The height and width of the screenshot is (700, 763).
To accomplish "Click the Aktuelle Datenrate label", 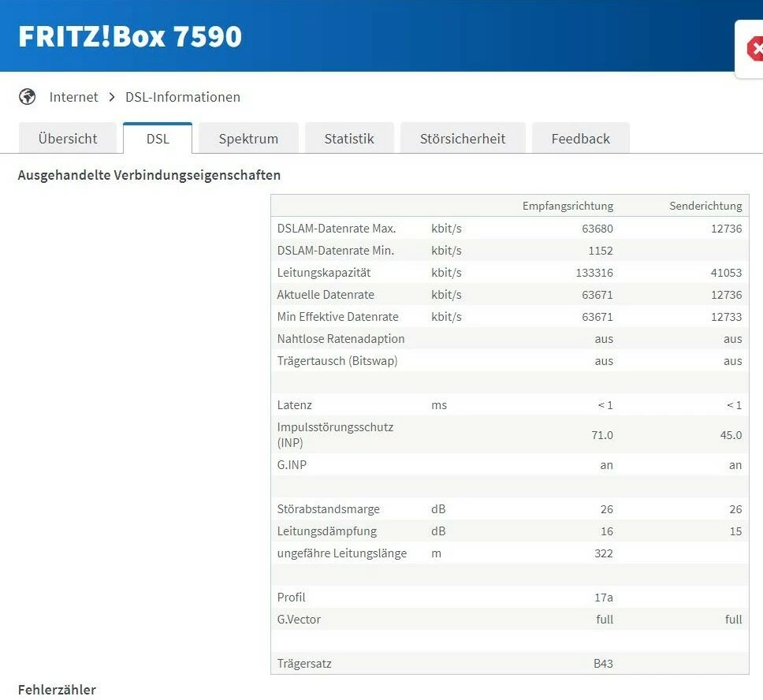I will tap(326, 295).
